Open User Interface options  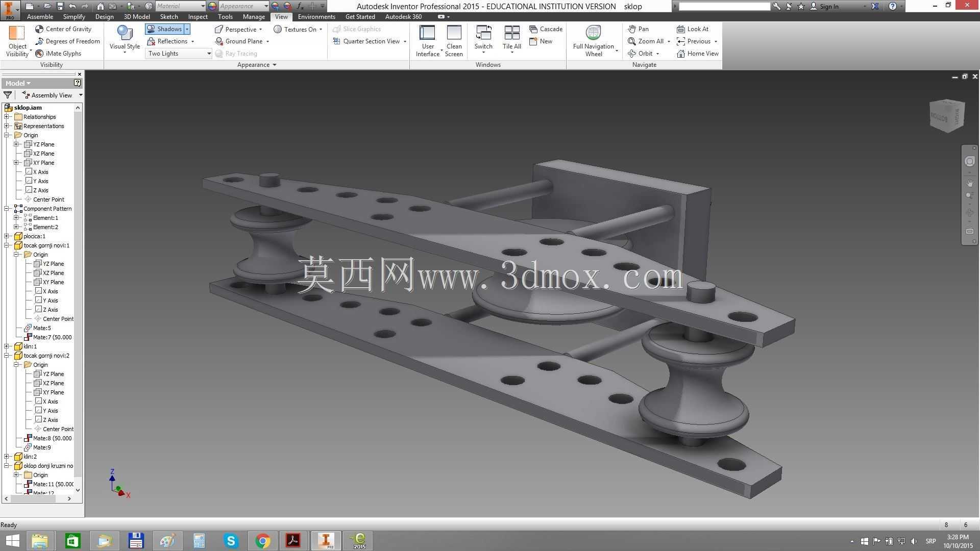pyautogui.click(x=427, y=41)
